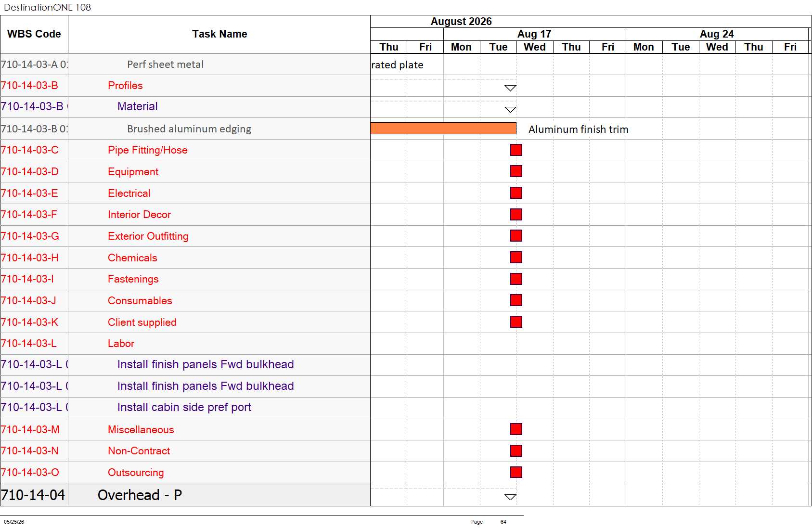
Task: Click the red milestone marker for Pipe Fitting/Hose
Action: (x=516, y=150)
